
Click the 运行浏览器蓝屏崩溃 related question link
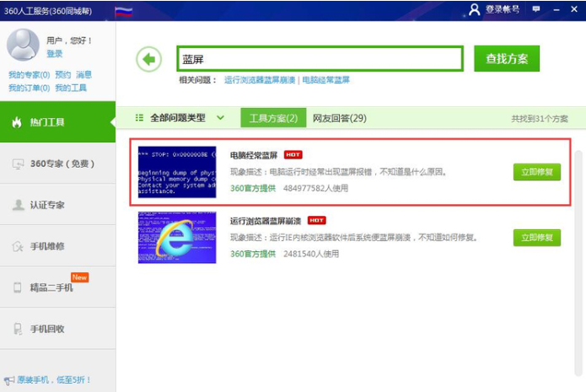point(260,80)
